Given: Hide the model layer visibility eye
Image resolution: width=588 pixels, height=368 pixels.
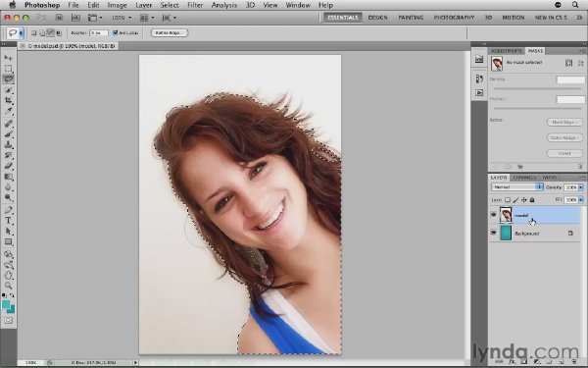Looking at the screenshot, I should tap(494, 215).
